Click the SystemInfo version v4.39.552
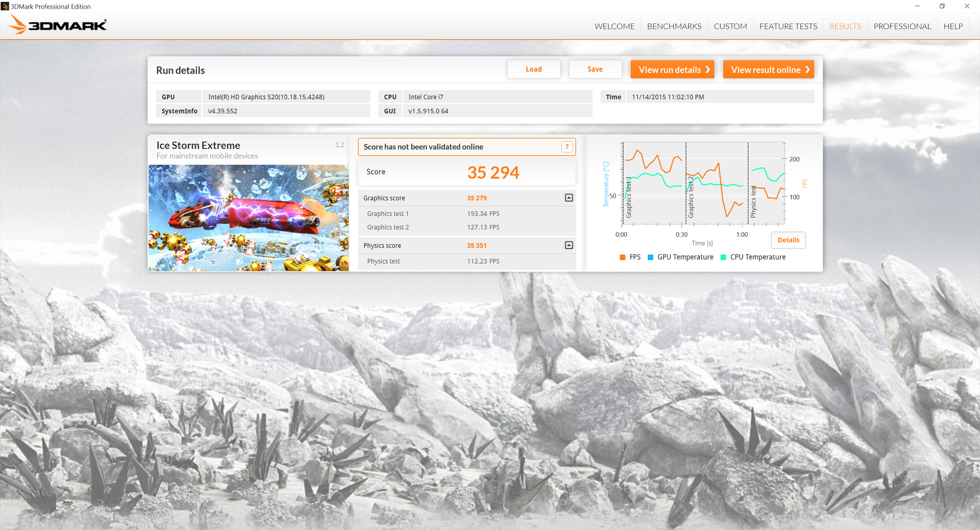 pos(223,111)
